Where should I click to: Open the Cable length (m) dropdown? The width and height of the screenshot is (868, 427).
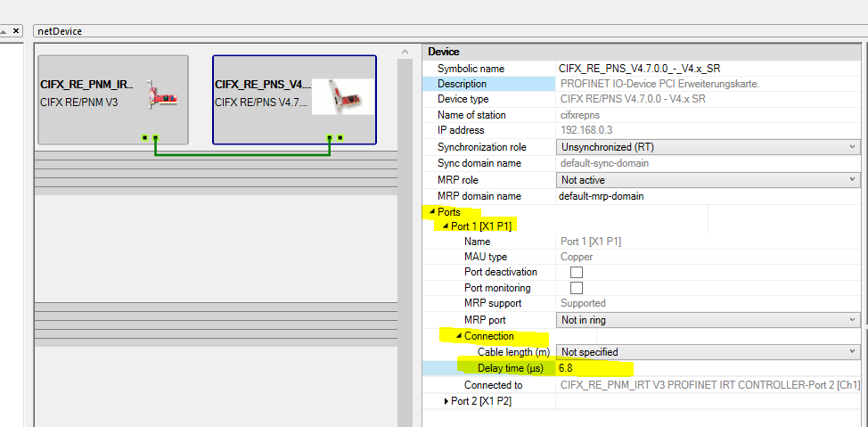pyautogui.click(x=708, y=352)
